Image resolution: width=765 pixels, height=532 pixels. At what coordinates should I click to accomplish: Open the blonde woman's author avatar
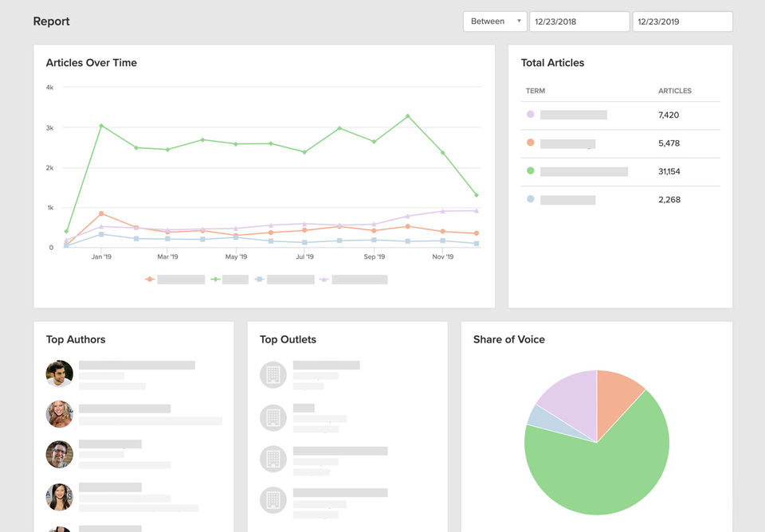[60, 414]
